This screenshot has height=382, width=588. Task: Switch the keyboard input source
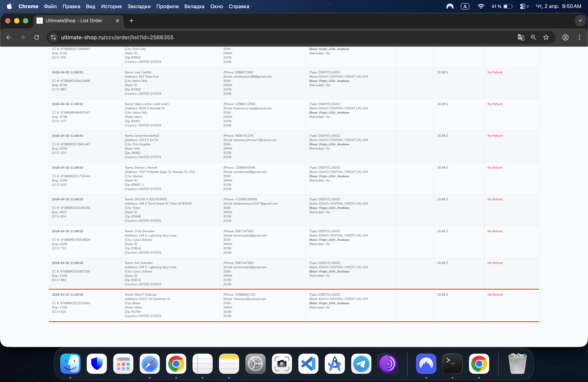465,6
